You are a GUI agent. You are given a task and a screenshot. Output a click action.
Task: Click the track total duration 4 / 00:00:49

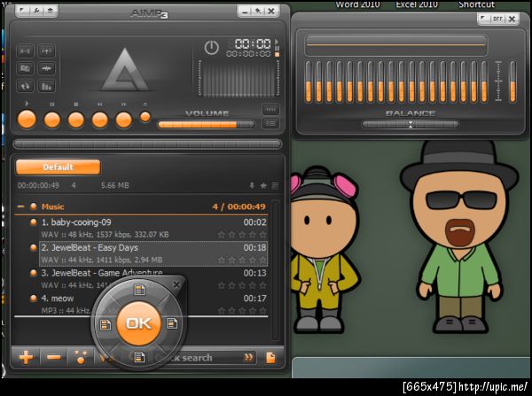(239, 206)
